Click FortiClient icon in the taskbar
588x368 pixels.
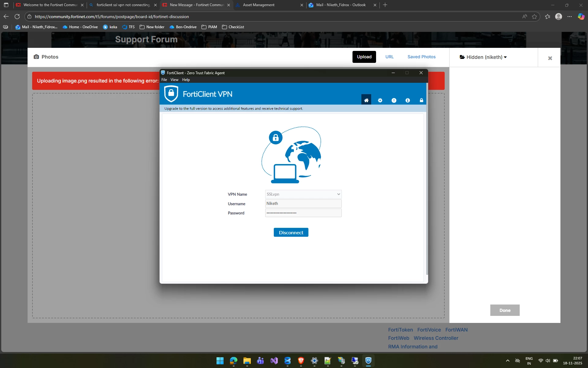click(368, 361)
